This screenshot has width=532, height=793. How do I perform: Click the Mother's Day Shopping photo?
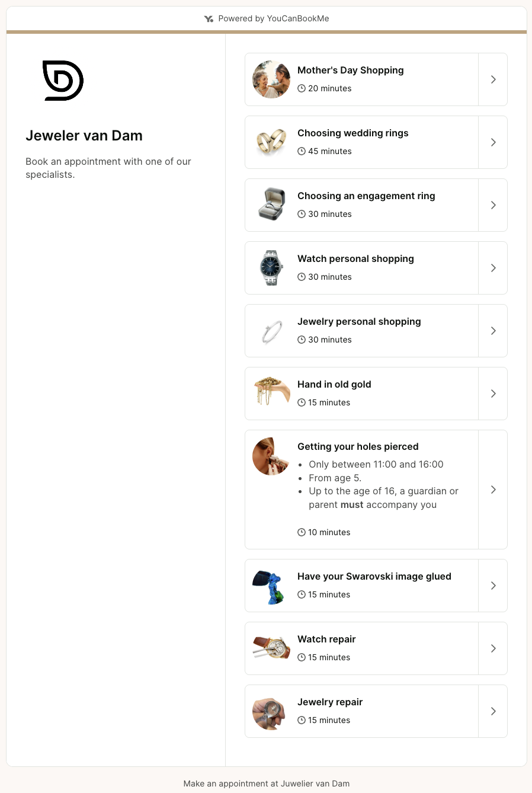click(x=271, y=79)
